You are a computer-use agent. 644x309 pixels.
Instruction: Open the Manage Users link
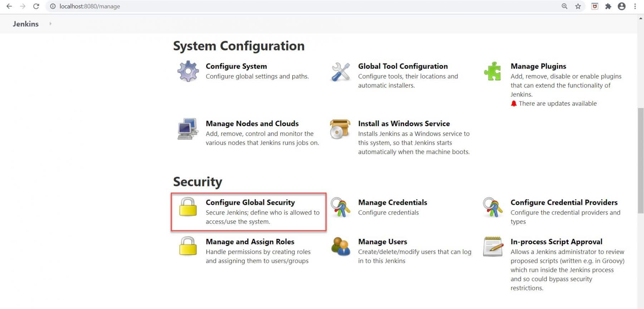click(x=382, y=242)
